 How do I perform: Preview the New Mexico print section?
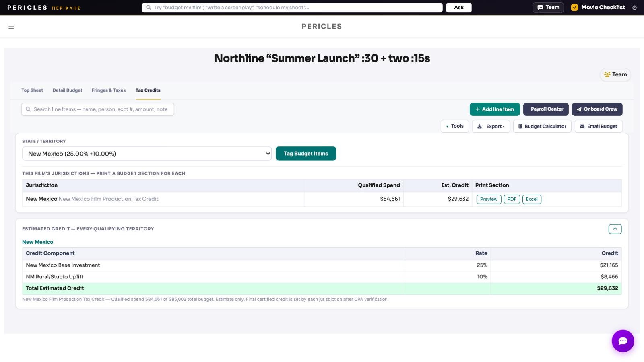(489, 199)
